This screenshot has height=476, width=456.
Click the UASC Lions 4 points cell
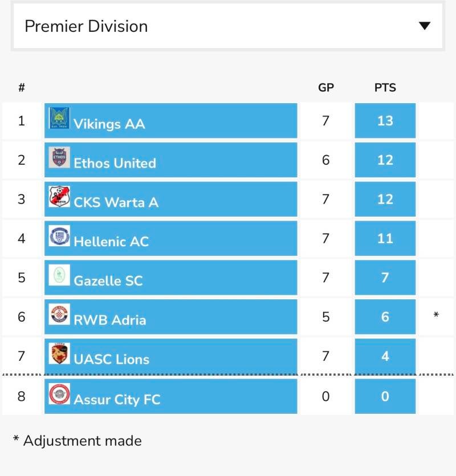click(x=385, y=356)
